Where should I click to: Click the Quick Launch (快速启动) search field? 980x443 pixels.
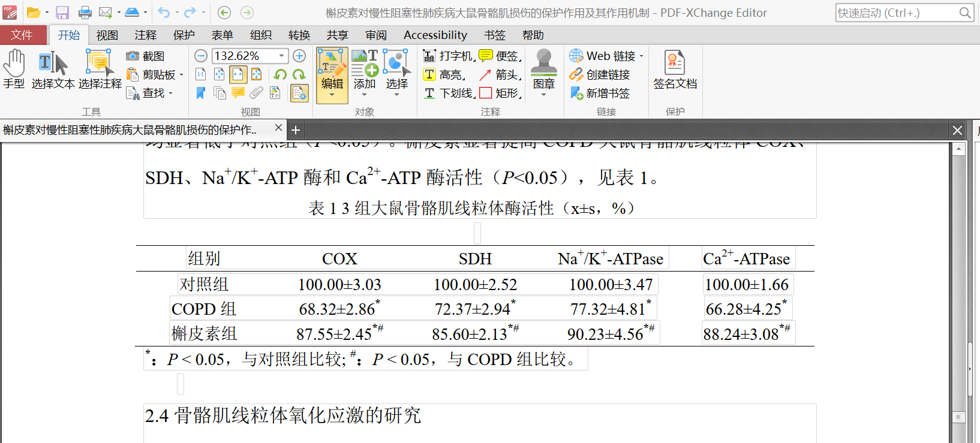pyautogui.click(x=904, y=13)
